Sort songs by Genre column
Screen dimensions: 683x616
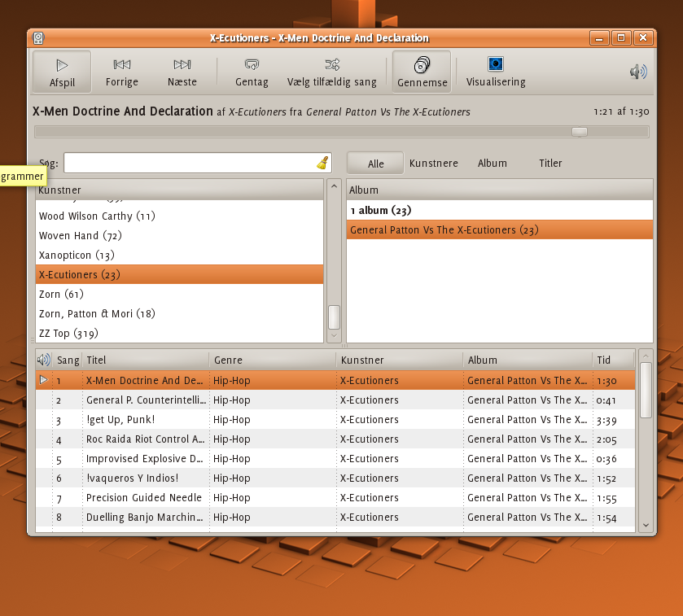coord(273,360)
